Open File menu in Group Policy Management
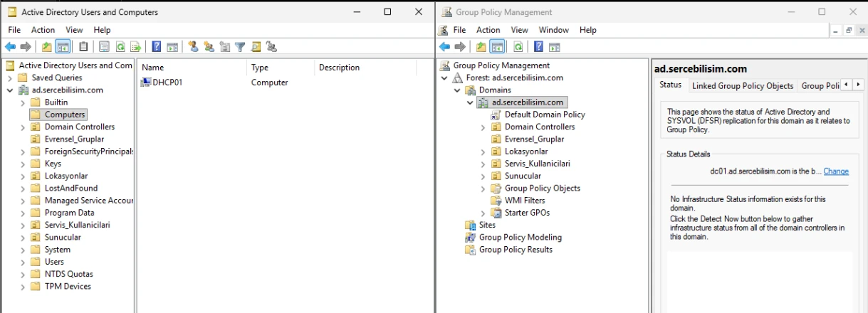Image resolution: width=868 pixels, height=313 pixels. coord(459,30)
